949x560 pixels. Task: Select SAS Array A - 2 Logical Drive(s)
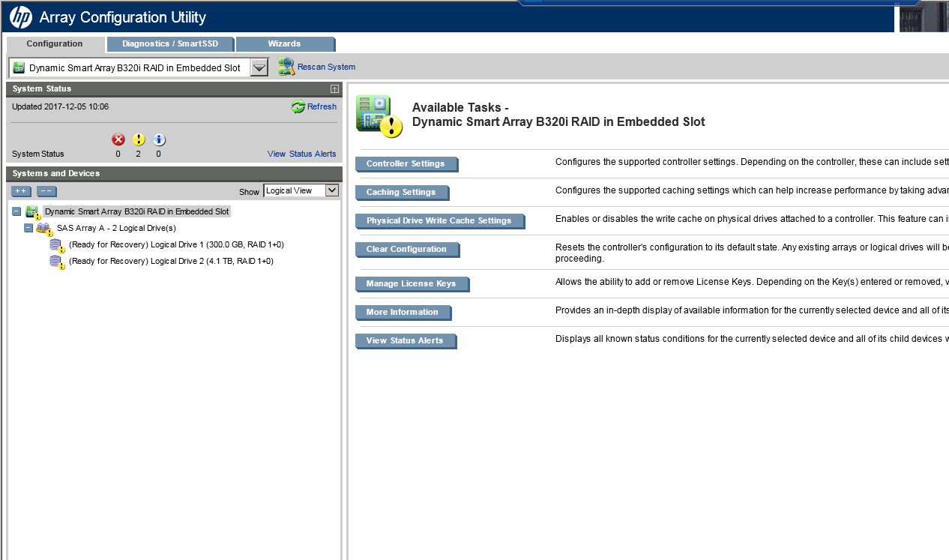pos(116,228)
